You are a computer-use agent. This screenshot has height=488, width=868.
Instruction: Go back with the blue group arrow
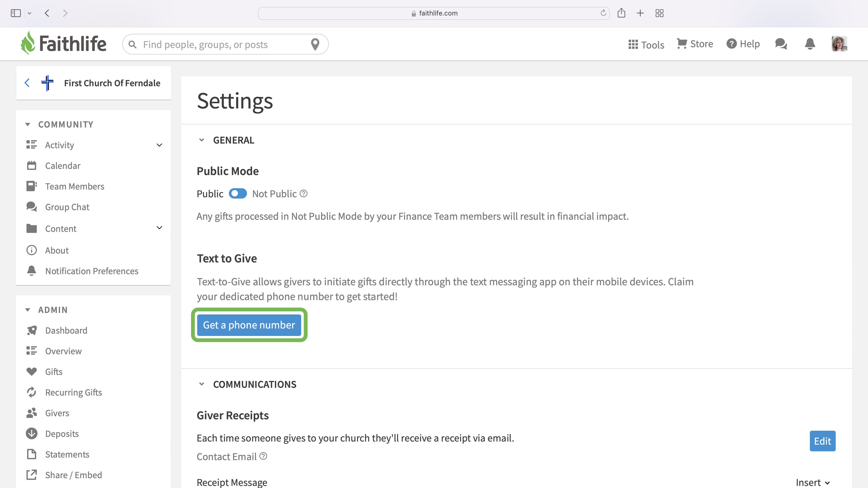click(27, 83)
